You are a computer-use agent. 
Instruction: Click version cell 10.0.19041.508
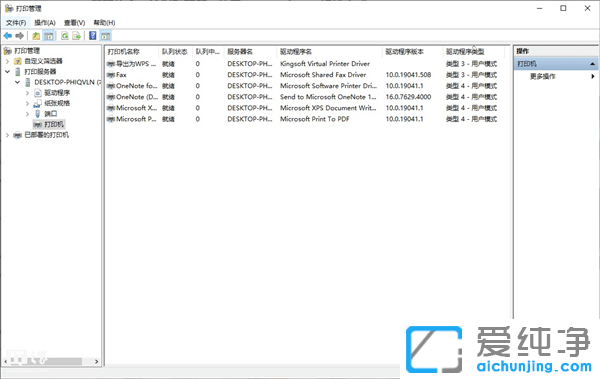(x=408, y=75)
